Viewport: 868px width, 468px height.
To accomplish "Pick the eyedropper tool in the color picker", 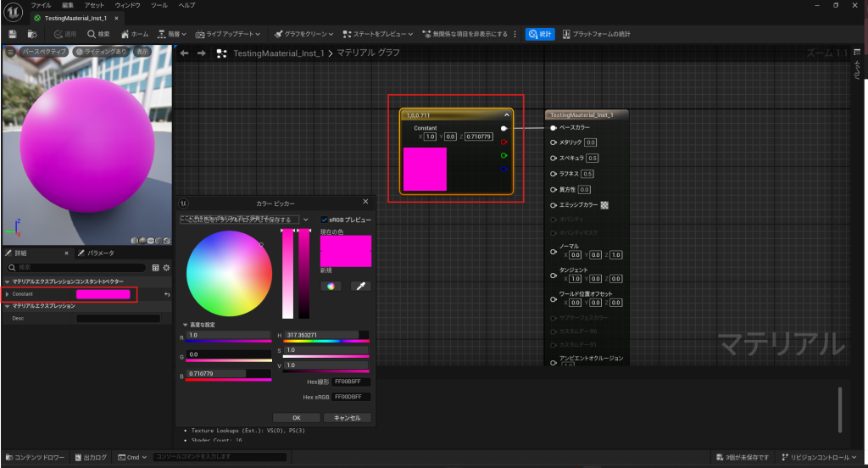I will pos(359,287).
